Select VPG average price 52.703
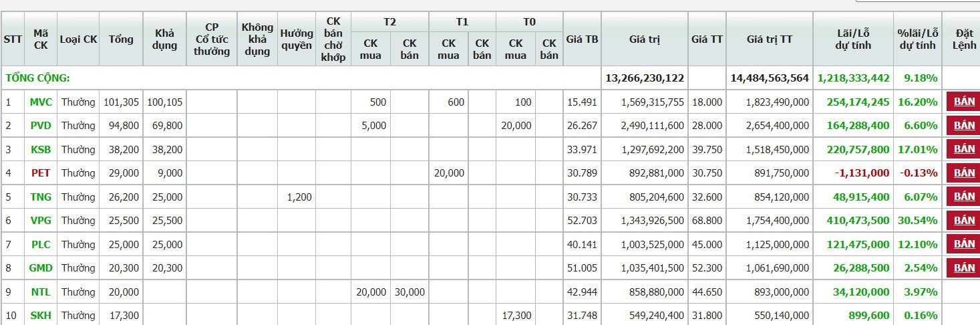This screenshot has width=980, height=325. 582,221
